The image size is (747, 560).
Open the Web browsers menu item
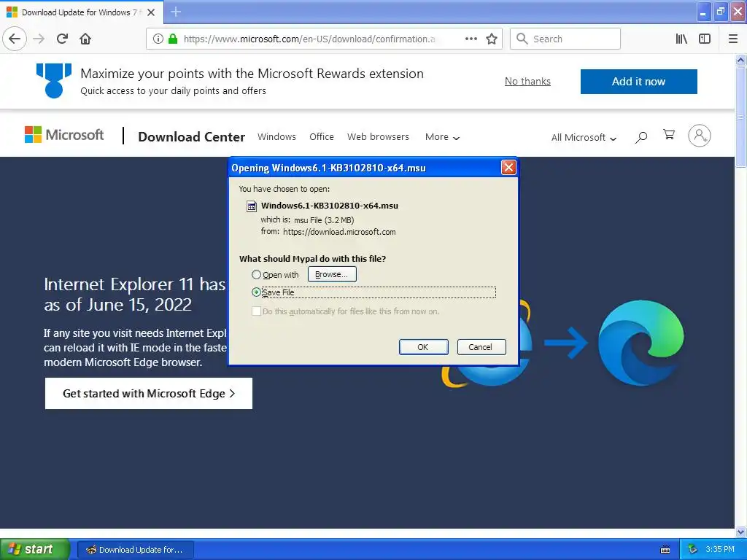(379, 136)
